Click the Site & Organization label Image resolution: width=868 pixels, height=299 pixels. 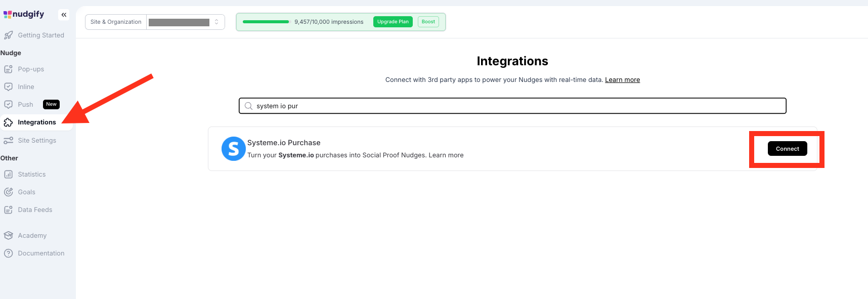coord(116,22)
